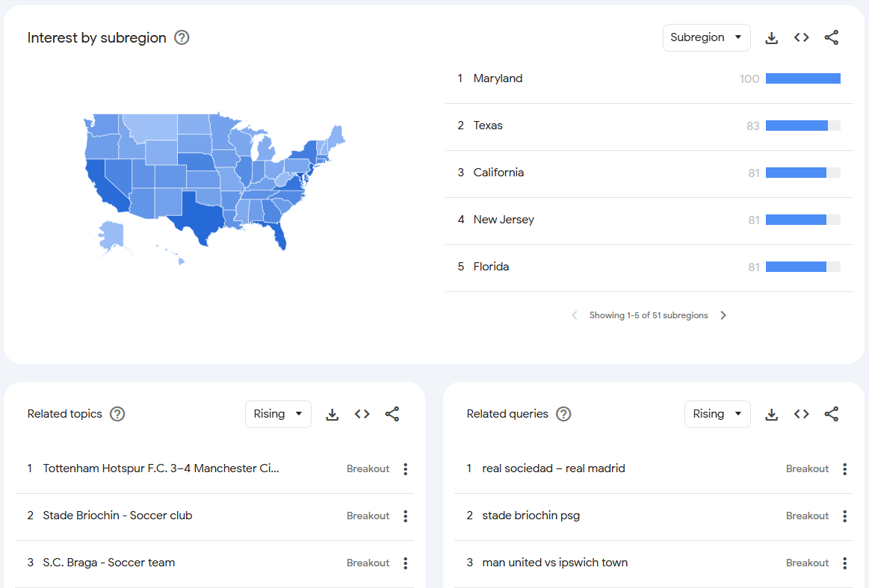
Task: Open the Rising dropdown in Related topics
Action: (278, 414)
